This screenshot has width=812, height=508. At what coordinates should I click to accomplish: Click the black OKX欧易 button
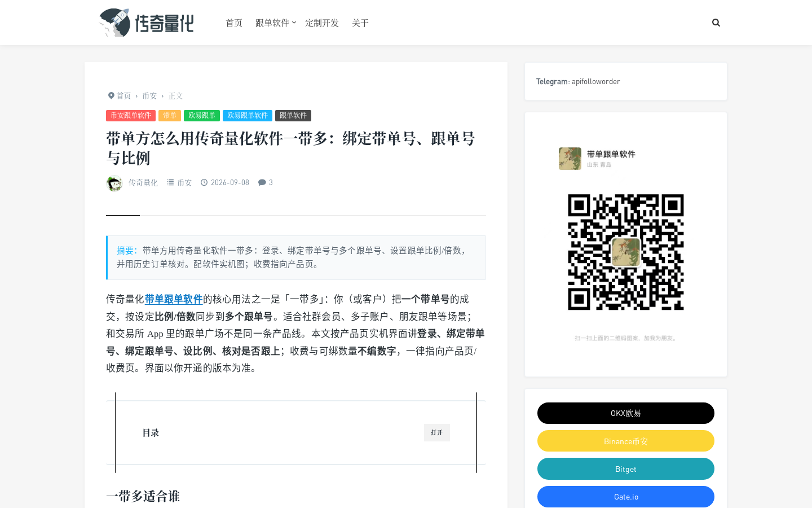626,413
